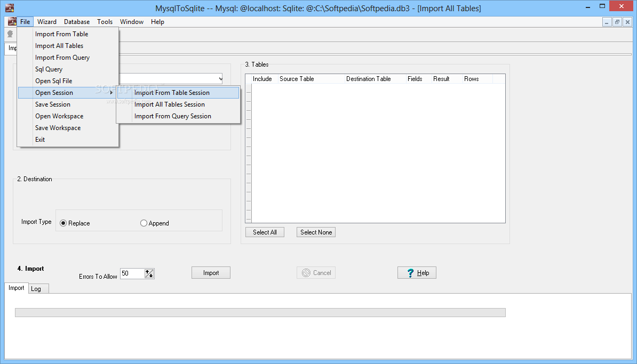The height and width of the screenshot is (364, 637).
Task: Click the Errors To Allow input field
Action: [x=132, y=273]
